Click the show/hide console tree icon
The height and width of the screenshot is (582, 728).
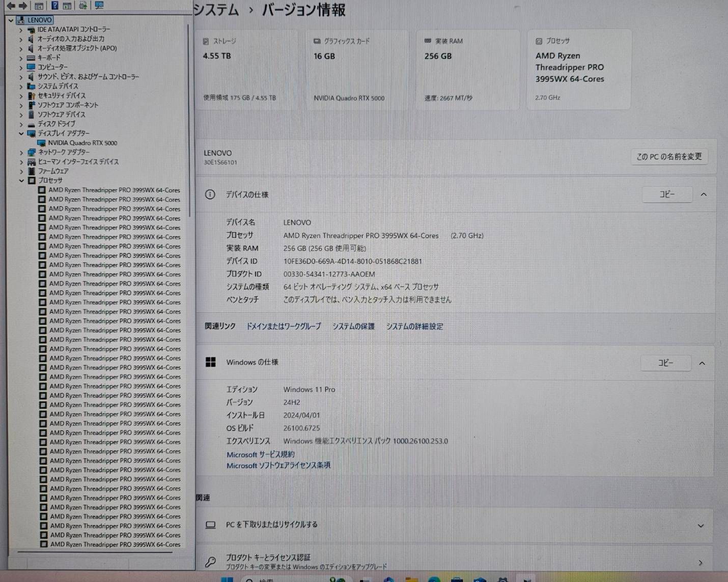coord(39,6)
